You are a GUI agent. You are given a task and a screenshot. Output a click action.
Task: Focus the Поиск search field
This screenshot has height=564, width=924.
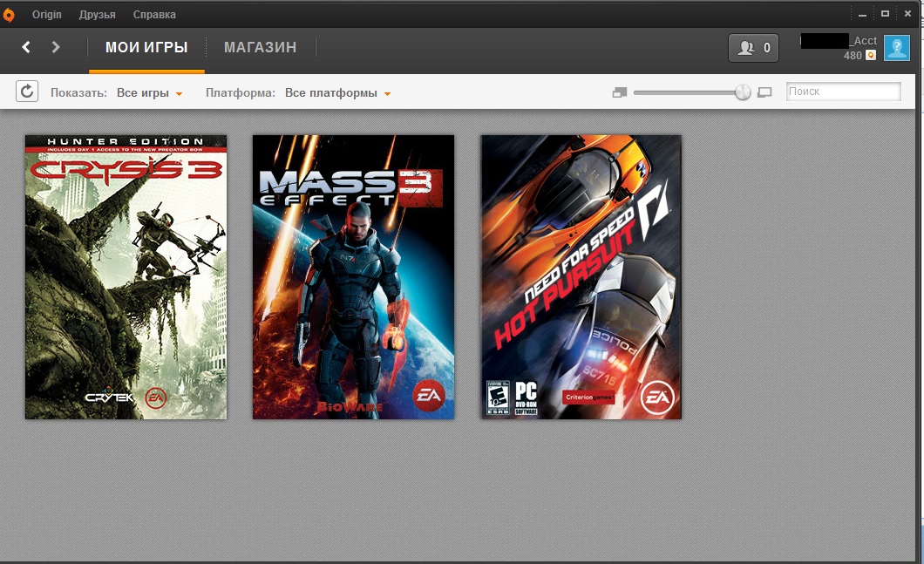pos(843,92)
